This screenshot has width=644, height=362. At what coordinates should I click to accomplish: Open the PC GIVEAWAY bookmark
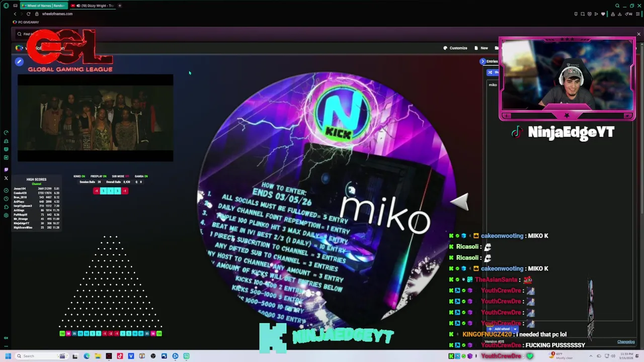pyautogui.click(x=26, y=22)
